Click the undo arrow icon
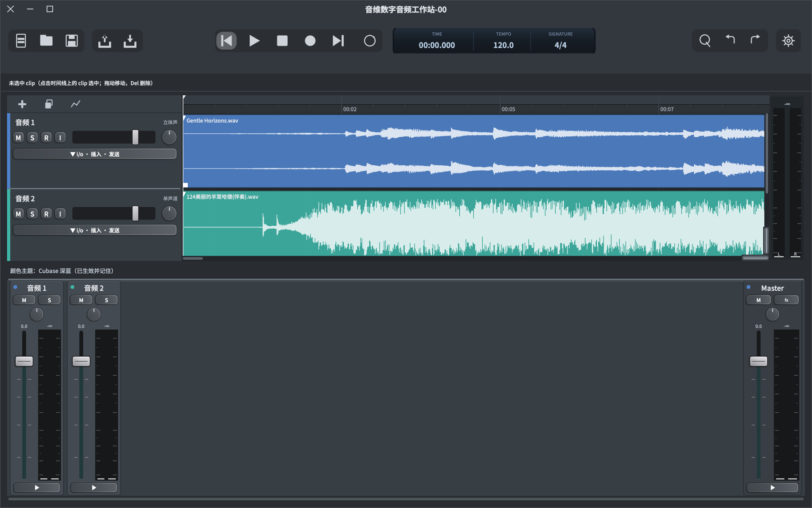812x508 pixels. point(730,40)
